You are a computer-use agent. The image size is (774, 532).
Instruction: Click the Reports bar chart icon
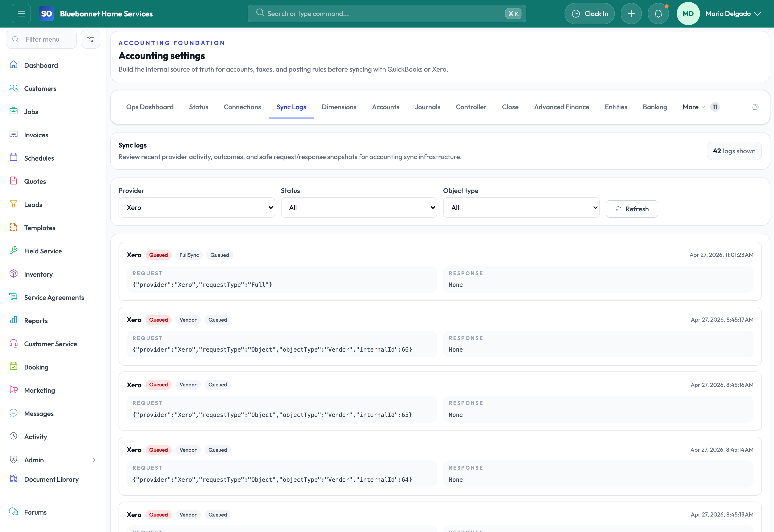pyautogui.click(x=13, y=320)
